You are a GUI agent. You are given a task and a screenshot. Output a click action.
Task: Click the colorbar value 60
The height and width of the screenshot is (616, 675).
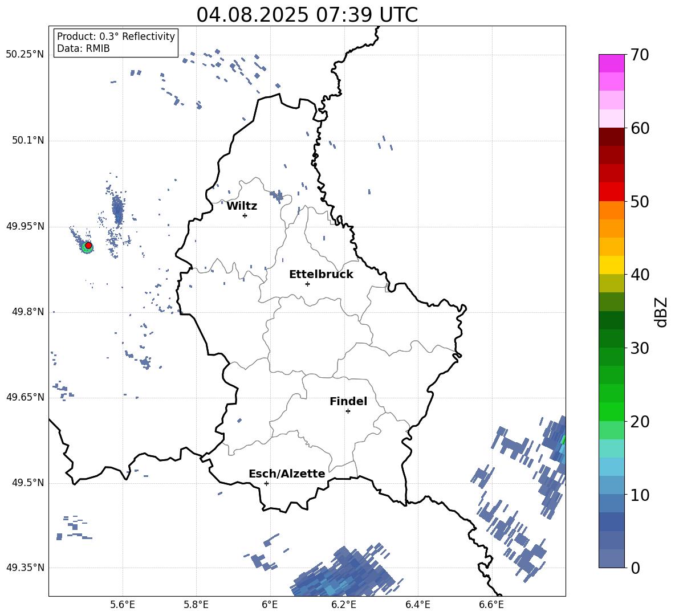(640, 128)
